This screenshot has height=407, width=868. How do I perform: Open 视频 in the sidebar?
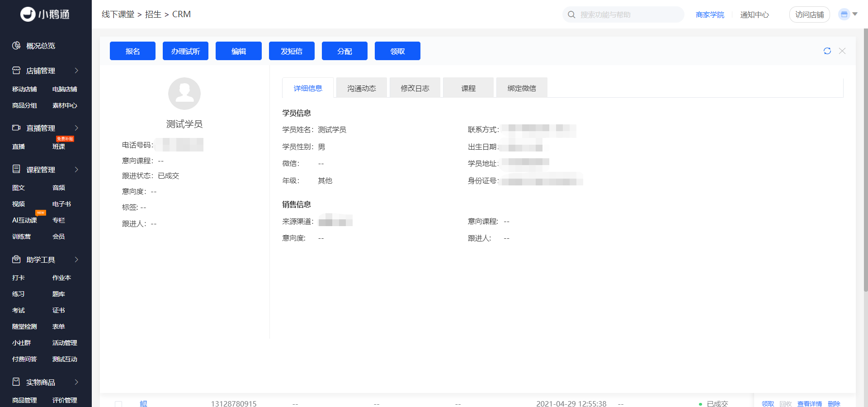pos(18,204)
